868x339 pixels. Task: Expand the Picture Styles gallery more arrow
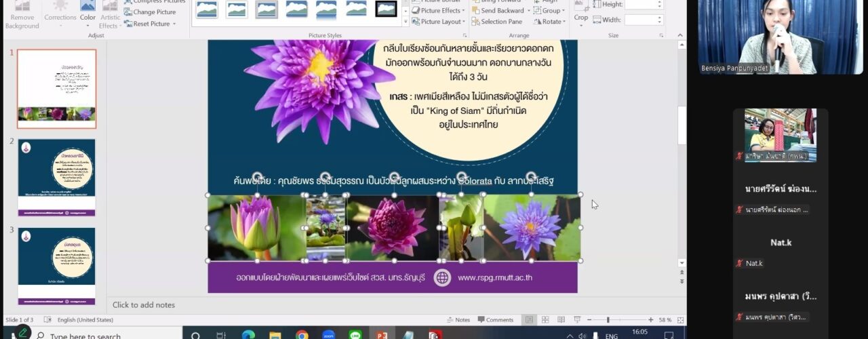click(x=406, y=22)
